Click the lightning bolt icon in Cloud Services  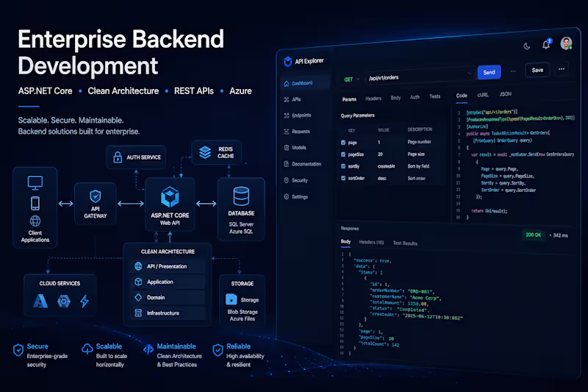pyautogui.click(x=85, y=302)
